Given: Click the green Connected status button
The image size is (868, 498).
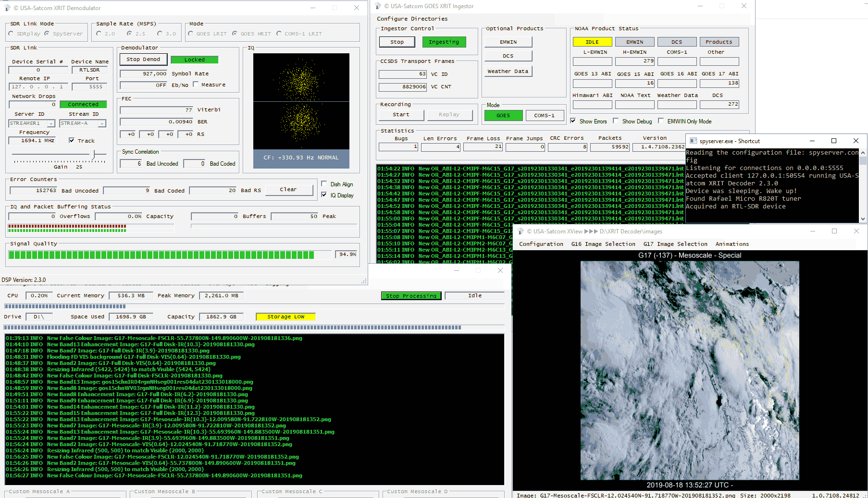Looking at the screenshot, I should click(83, 104).
